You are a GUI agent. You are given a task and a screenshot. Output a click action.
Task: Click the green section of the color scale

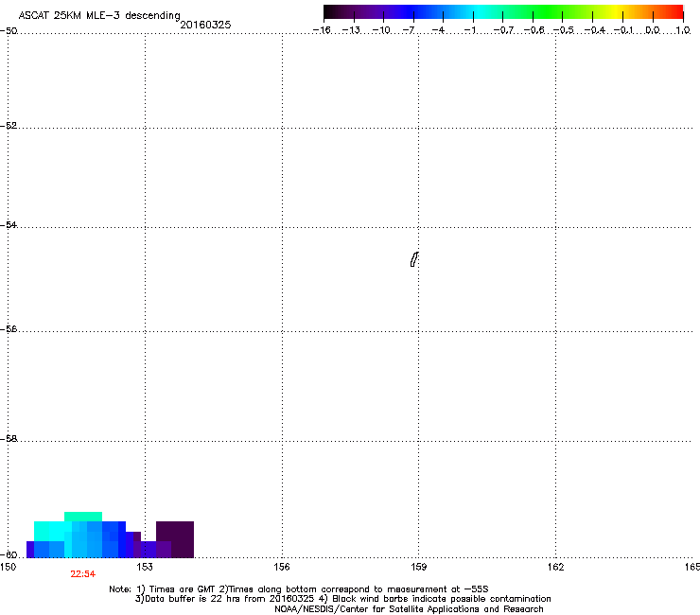pyautogui.click(x=549, y=12)
